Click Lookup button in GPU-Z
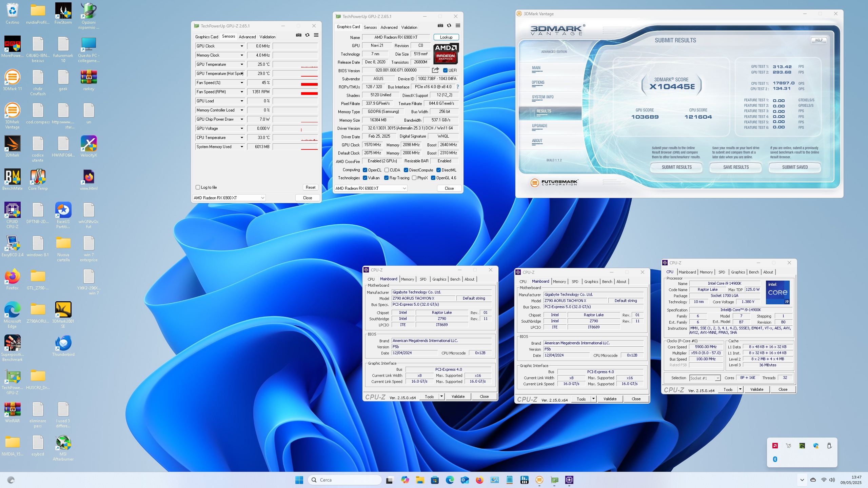868x488 pixels. 446,37
